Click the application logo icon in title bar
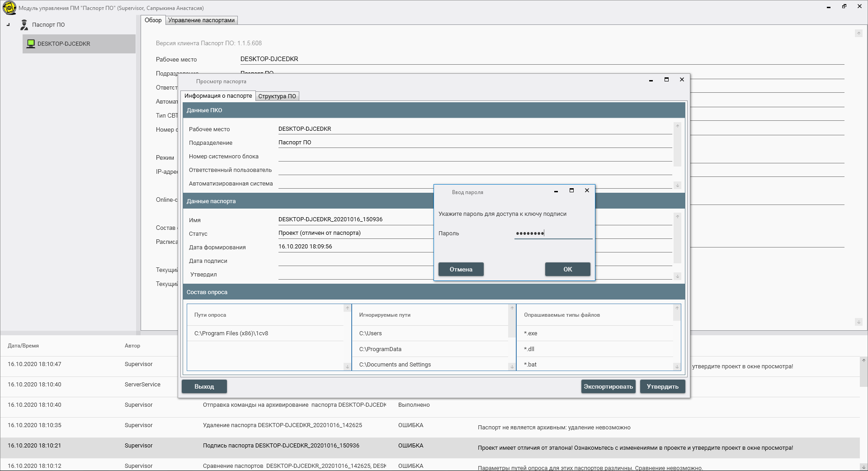Image resolution: width=868 pixels, height=471 pixels. [x=9, y=8]
